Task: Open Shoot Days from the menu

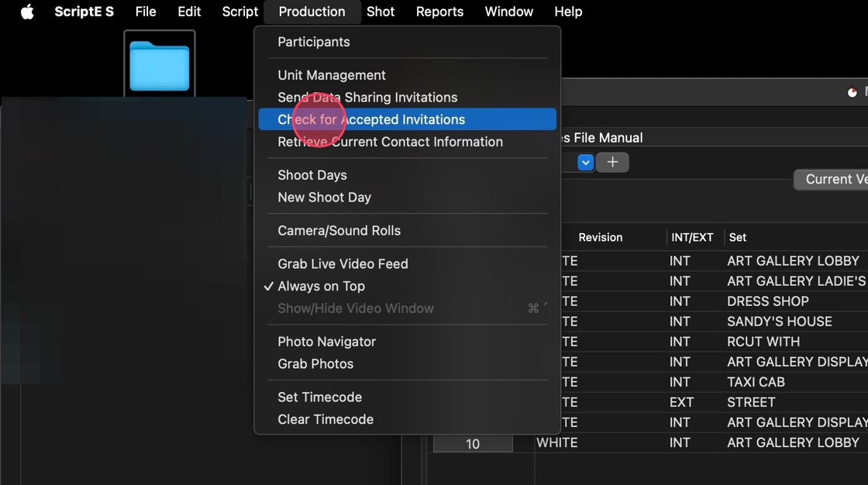Action: (312, 175)
